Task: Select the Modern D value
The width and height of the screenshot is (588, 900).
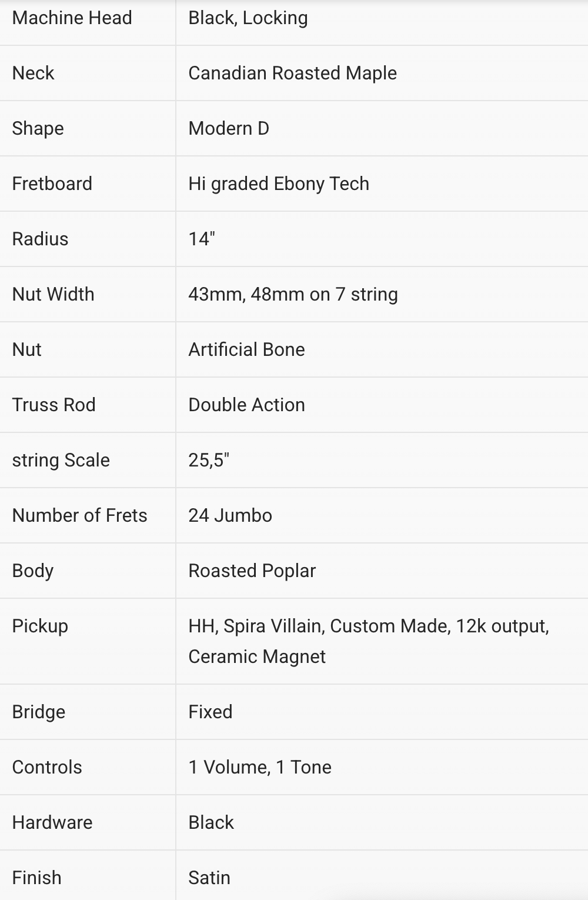Action: pos(229,128)
